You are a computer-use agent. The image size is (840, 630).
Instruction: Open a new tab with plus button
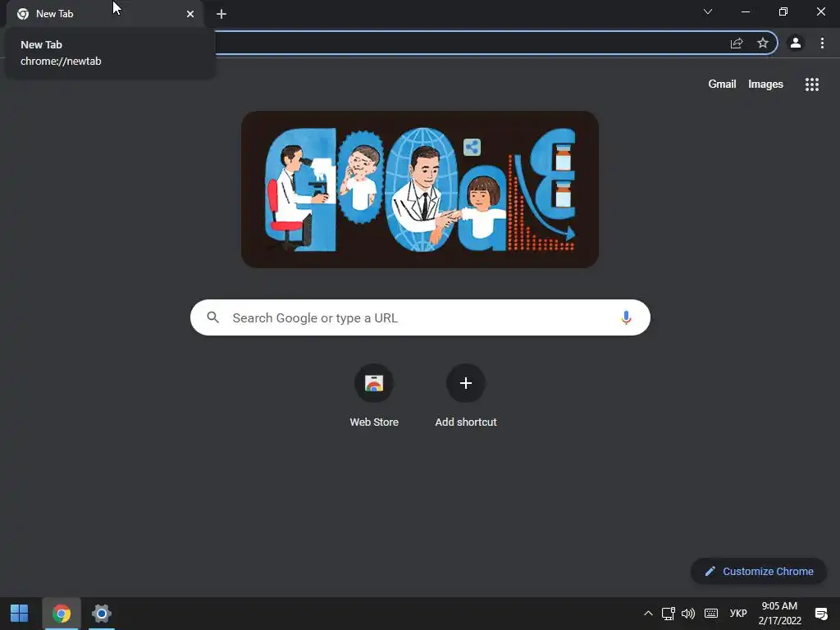pyautogui.click(x=221, y=14)
